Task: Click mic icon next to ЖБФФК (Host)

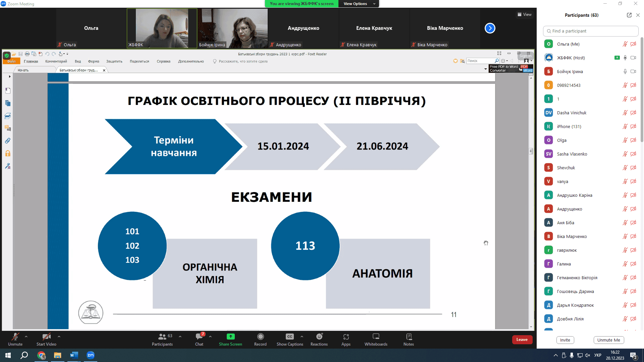Action: pyautogui.click(x=625, y=58)
